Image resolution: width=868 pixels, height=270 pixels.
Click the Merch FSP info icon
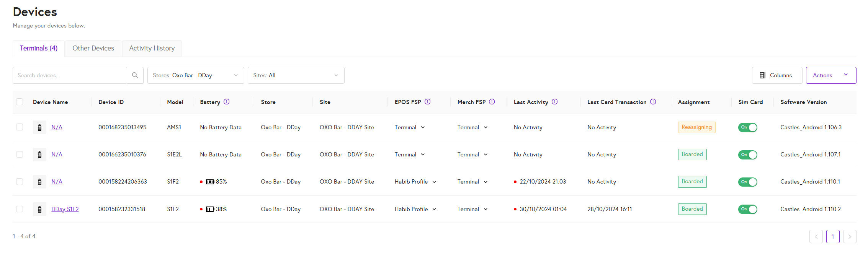pyautogui.click(x=492, y=102)
